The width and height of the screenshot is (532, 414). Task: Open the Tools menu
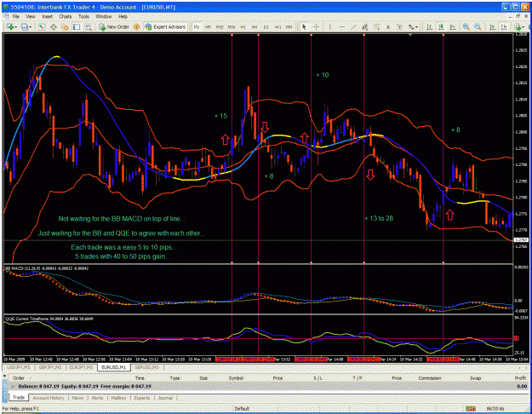[x=83, y=16]
